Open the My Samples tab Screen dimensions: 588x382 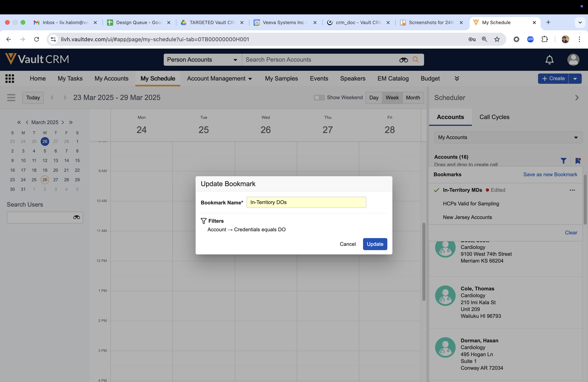281,79
